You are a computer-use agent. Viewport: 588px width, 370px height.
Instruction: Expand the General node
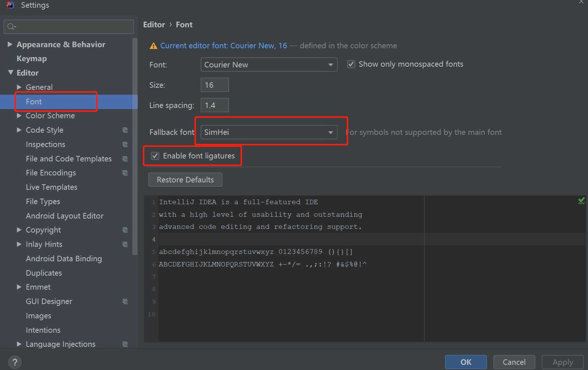(19, 87)
